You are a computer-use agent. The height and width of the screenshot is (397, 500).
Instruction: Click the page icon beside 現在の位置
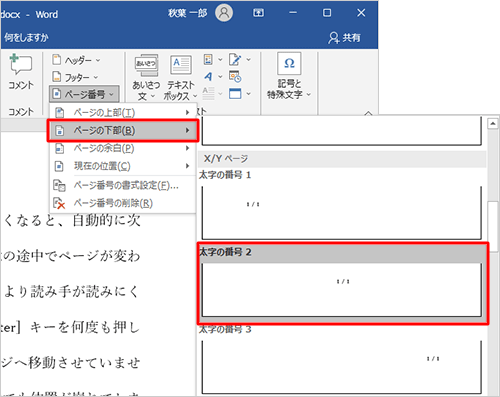click(x=59, y=166)
